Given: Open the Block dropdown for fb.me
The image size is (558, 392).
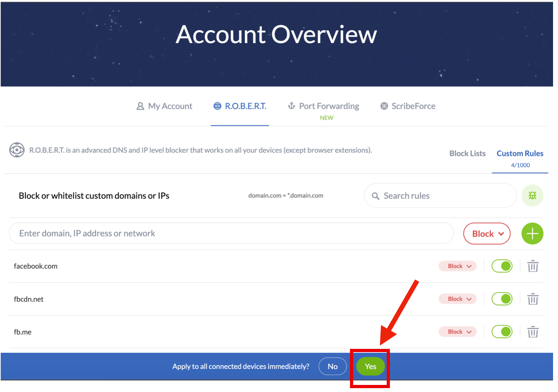Looking at the screenshot, I should 458,332.
